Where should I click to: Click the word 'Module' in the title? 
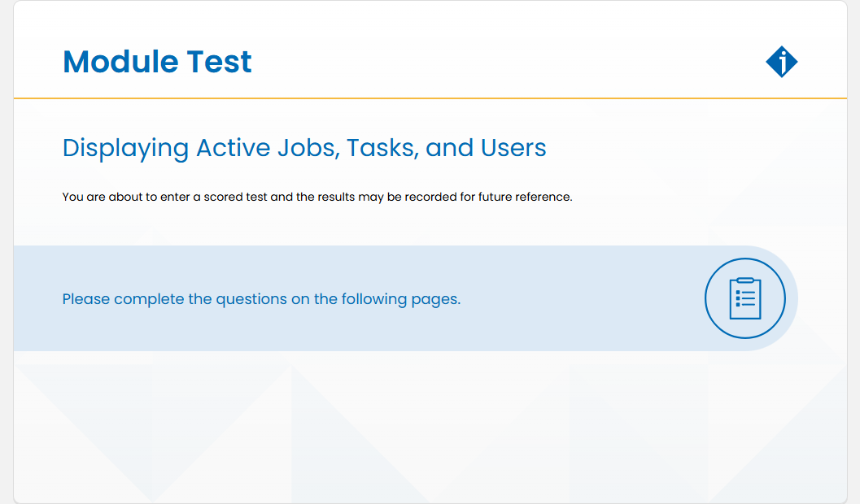click(120, 61)
